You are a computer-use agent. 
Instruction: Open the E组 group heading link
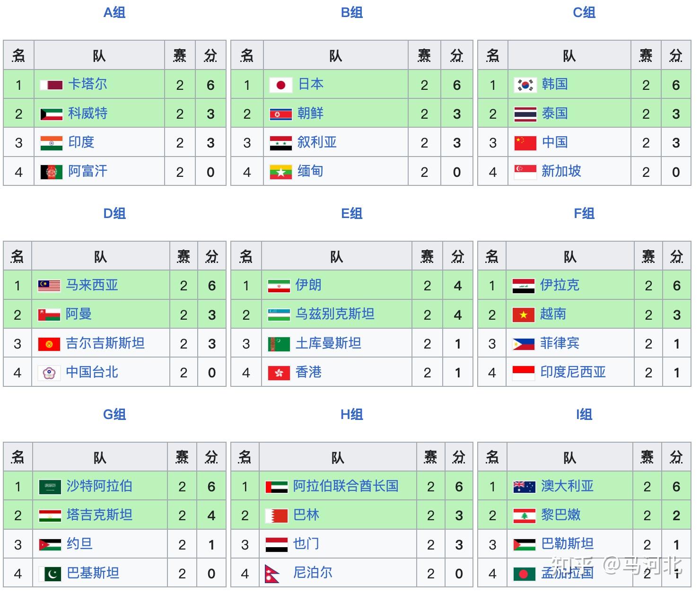352,213
